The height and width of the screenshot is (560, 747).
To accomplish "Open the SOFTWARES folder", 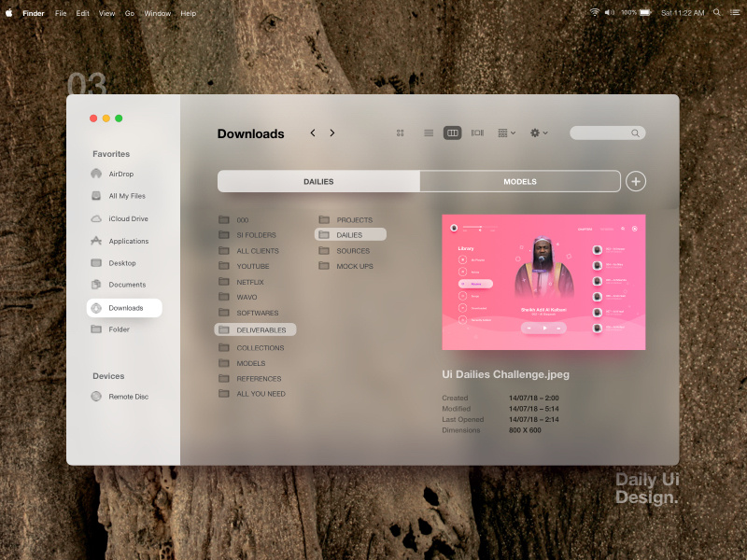I will point(248,313).
